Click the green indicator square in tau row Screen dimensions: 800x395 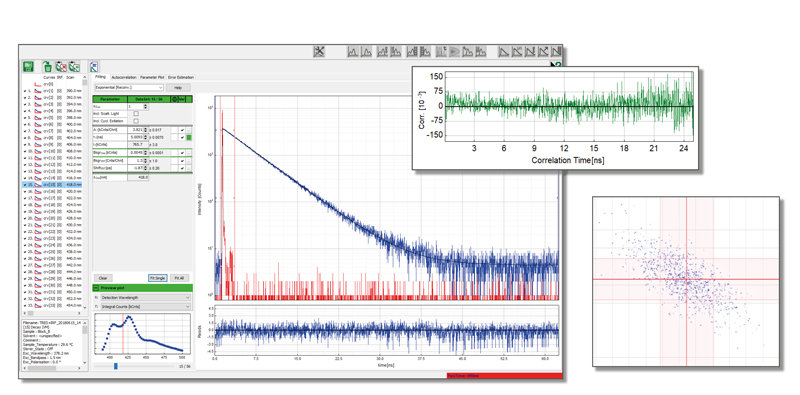tap(189, 137)
